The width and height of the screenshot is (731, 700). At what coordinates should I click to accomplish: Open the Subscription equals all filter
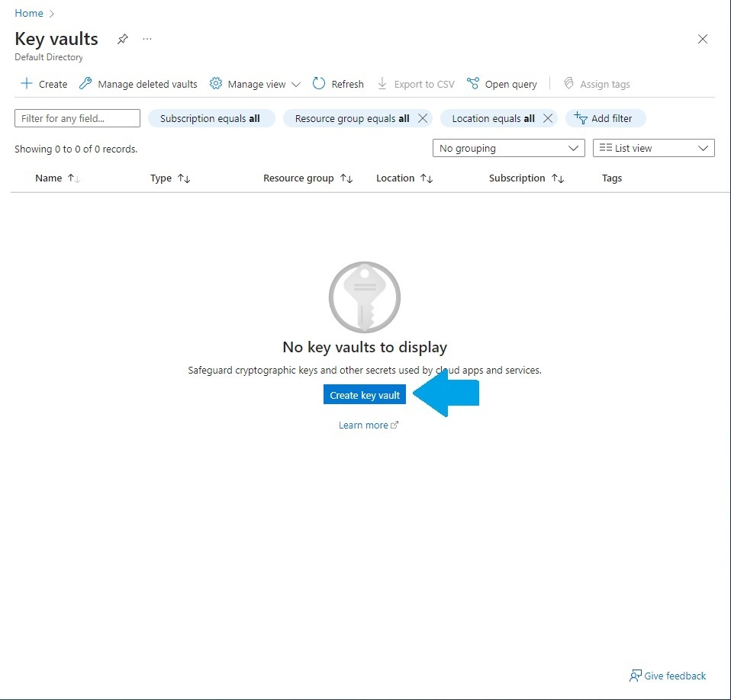(211, 118)
